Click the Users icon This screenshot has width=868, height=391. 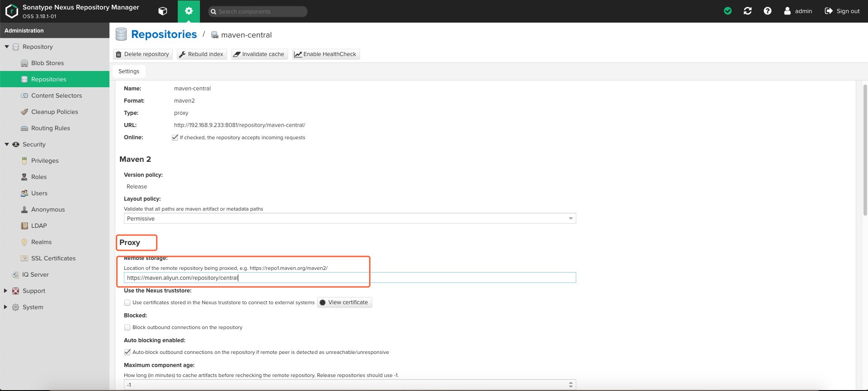[x=24, y=193]
